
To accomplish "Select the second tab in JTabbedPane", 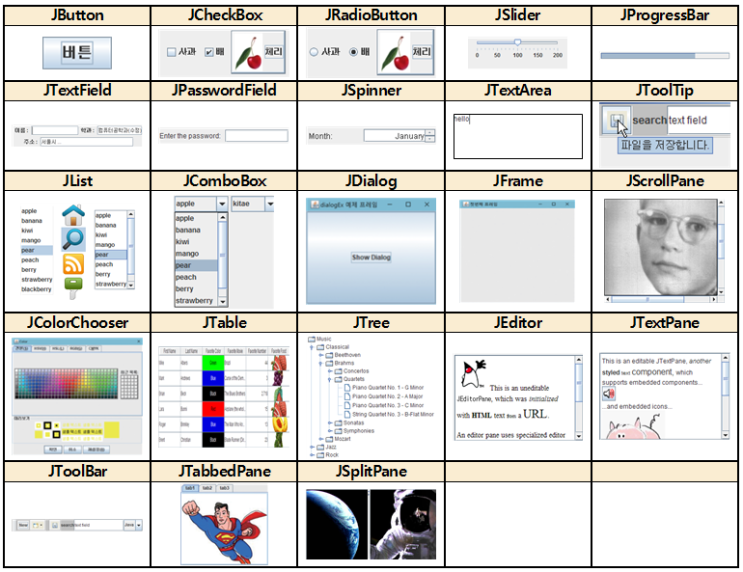I will pyautogui.click(x=207, y=487).
